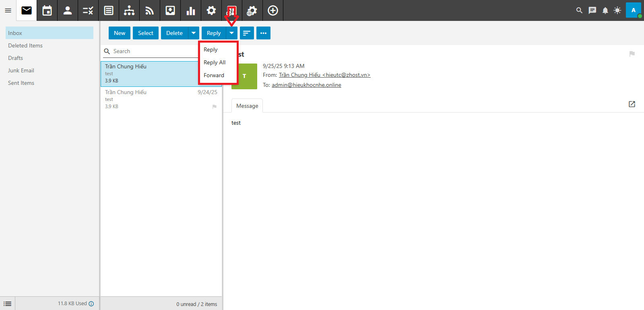Open the Reports bar chart icon
Screen dimensions: 644x310
tap(191, 10)
